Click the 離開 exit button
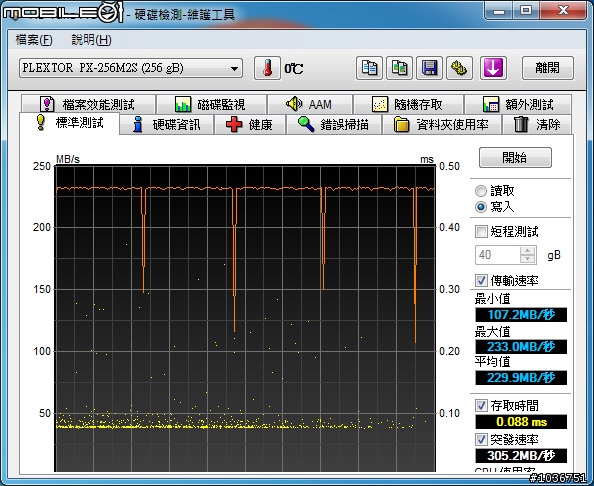 548,68
